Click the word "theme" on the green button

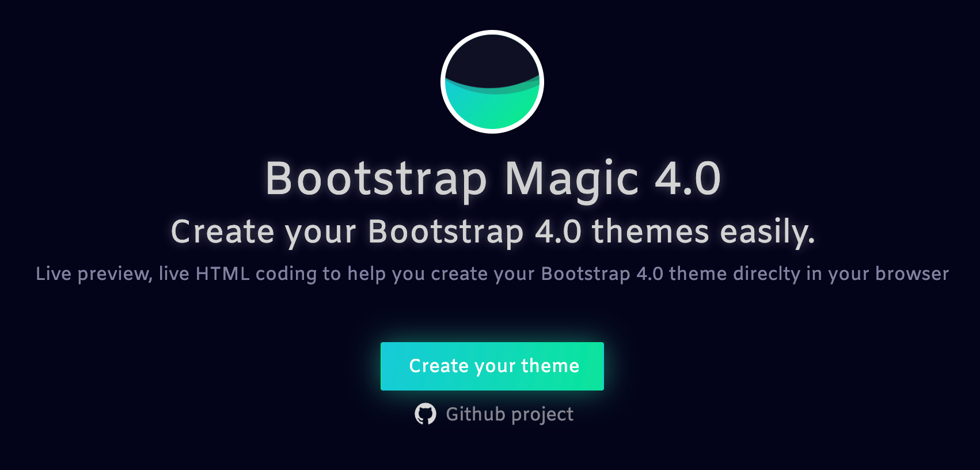click(x=550, y=366)
